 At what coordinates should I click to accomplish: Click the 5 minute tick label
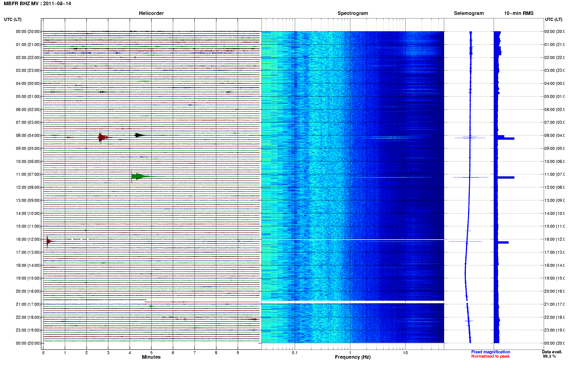pos(151,353)
